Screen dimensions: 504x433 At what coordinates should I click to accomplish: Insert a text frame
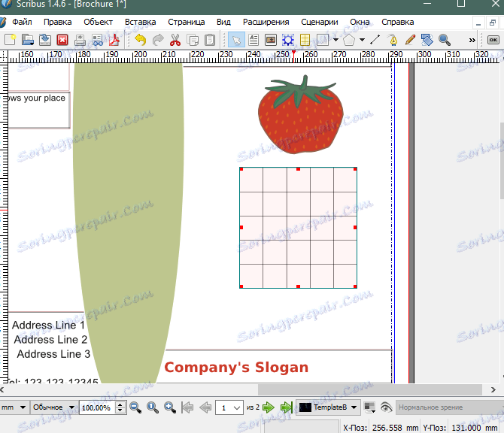pyautogui.click(x=254, y=40)
